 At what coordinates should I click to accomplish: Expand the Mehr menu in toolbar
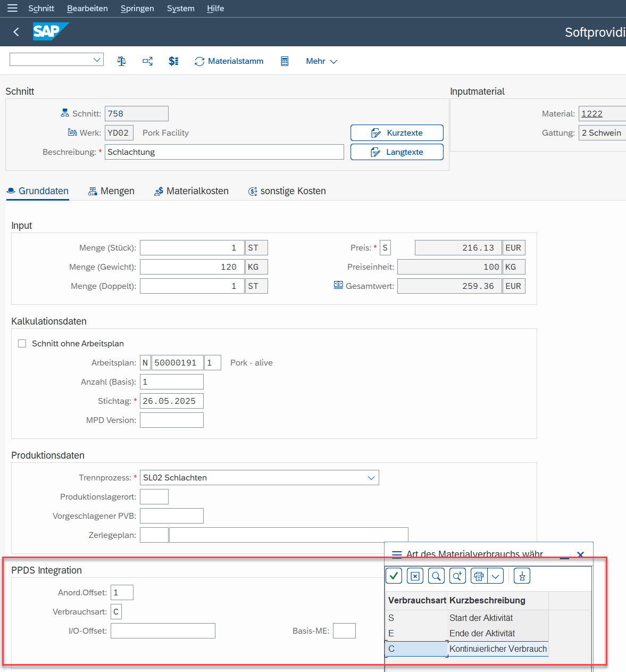(321, 61)
